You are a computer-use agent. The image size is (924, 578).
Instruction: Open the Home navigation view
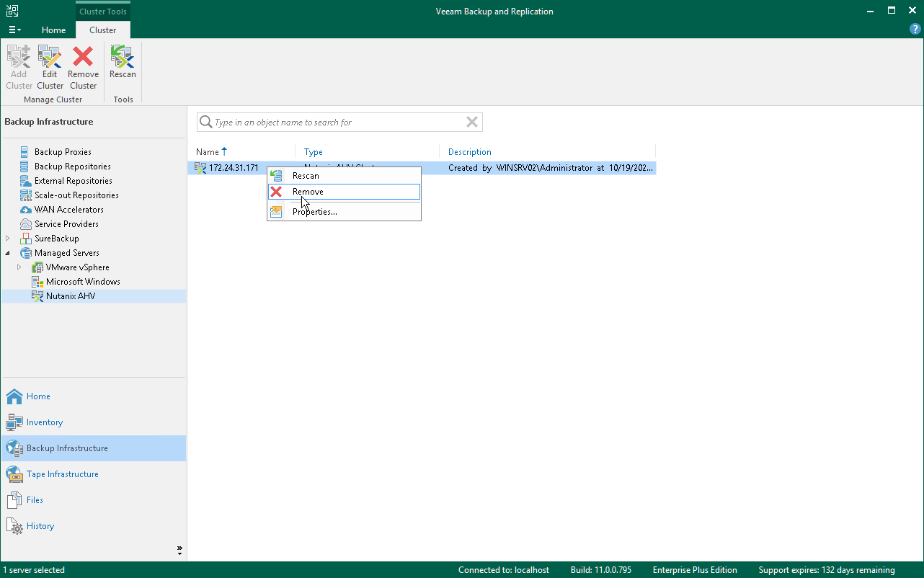[94, 396]
